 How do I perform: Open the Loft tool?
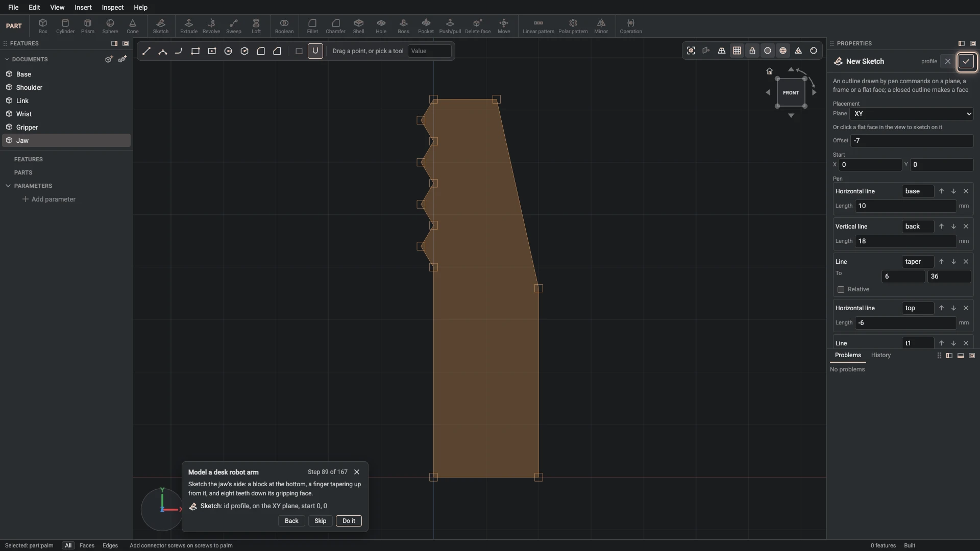(256, 26)
